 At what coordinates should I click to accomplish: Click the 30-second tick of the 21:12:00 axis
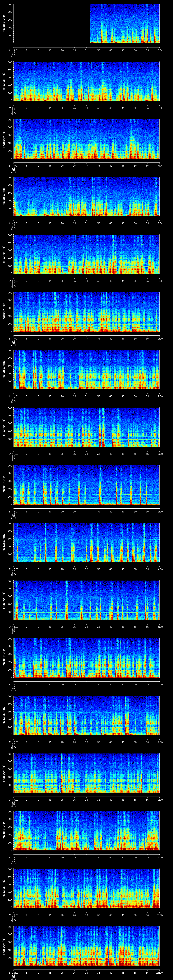point(87,512)
